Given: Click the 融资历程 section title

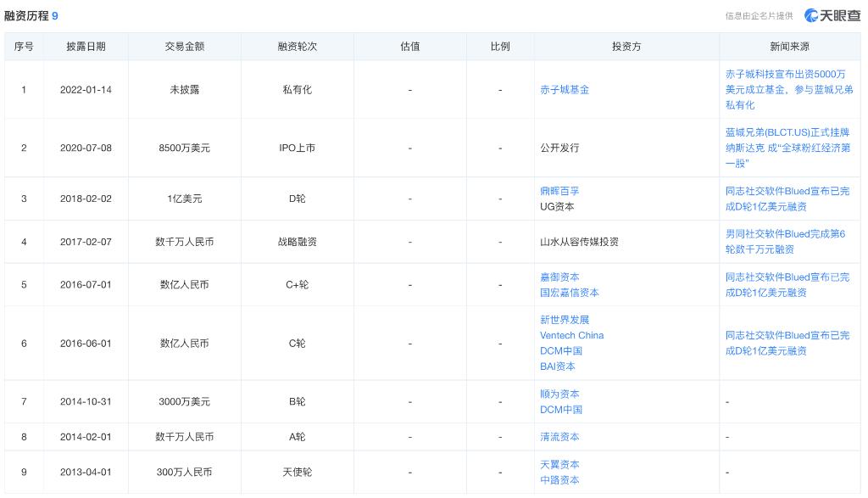Looking at the screenshot, I should 25,16.
